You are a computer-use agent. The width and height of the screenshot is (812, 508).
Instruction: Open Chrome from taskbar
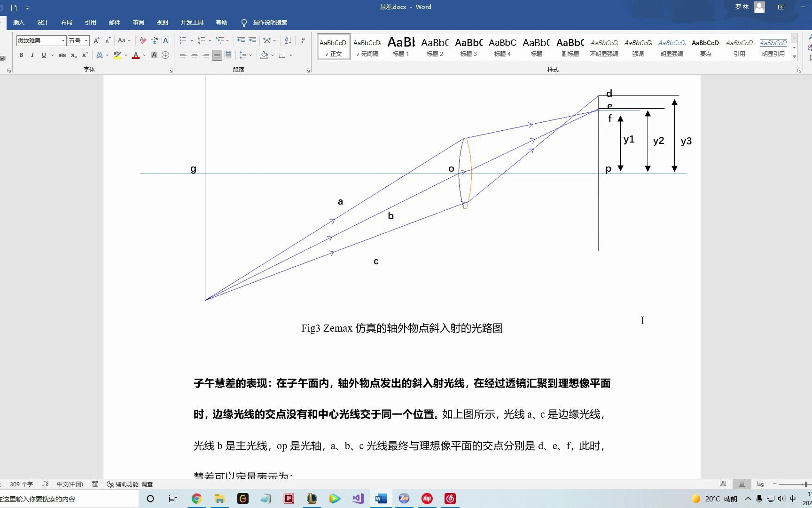point(196,499)
